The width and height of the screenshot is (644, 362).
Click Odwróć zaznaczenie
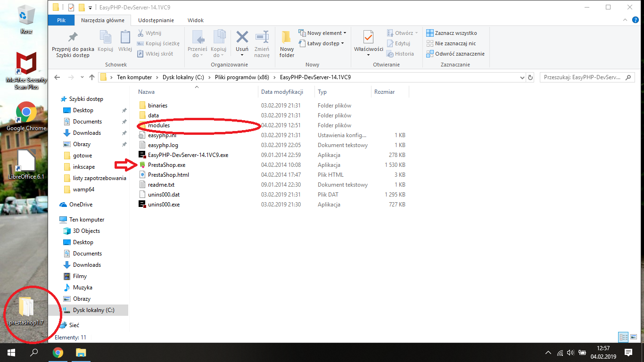[x=455, y=54]
